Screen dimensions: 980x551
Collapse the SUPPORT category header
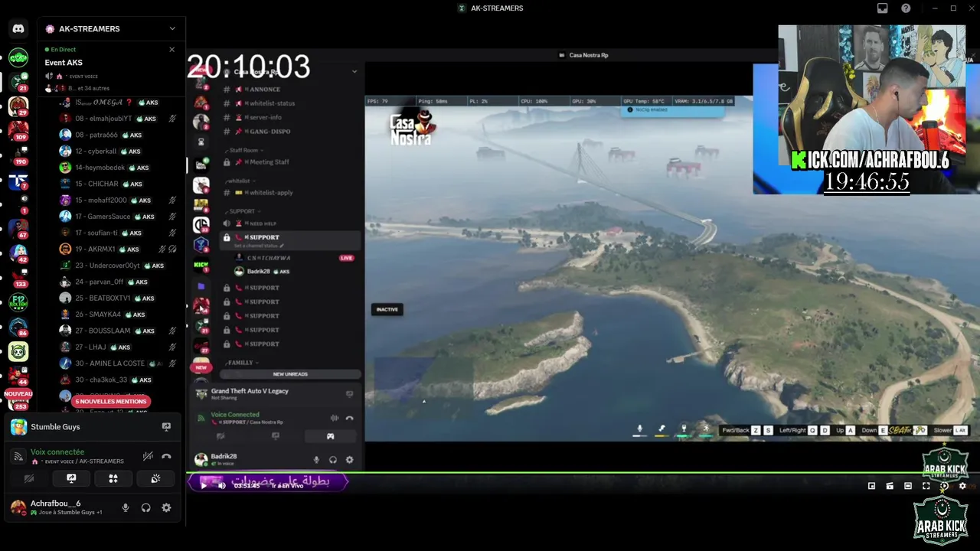tap(243, 211)
